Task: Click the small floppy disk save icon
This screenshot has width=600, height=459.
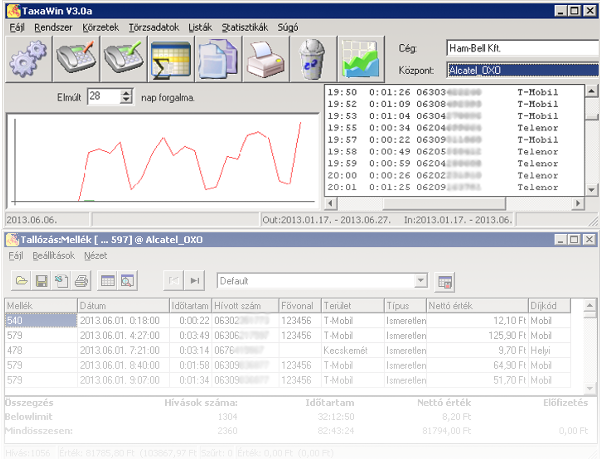Action: point(44,281)
